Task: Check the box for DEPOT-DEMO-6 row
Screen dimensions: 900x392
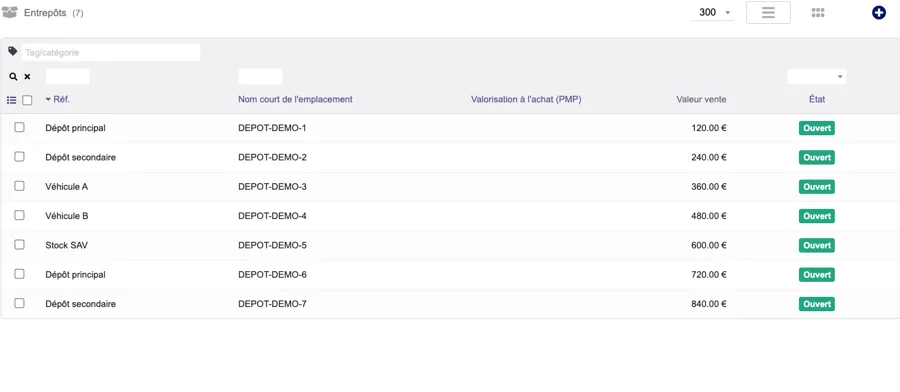Action: (20, 274)
